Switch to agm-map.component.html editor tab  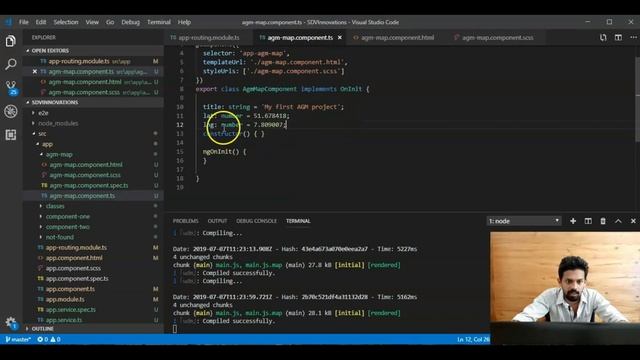(394, 38)
